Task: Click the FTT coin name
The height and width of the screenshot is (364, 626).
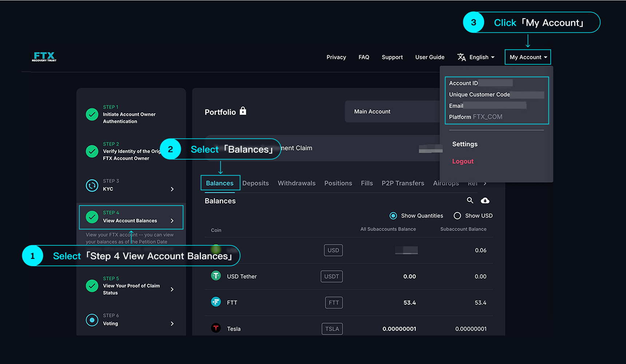Action: tap(232, 303)
